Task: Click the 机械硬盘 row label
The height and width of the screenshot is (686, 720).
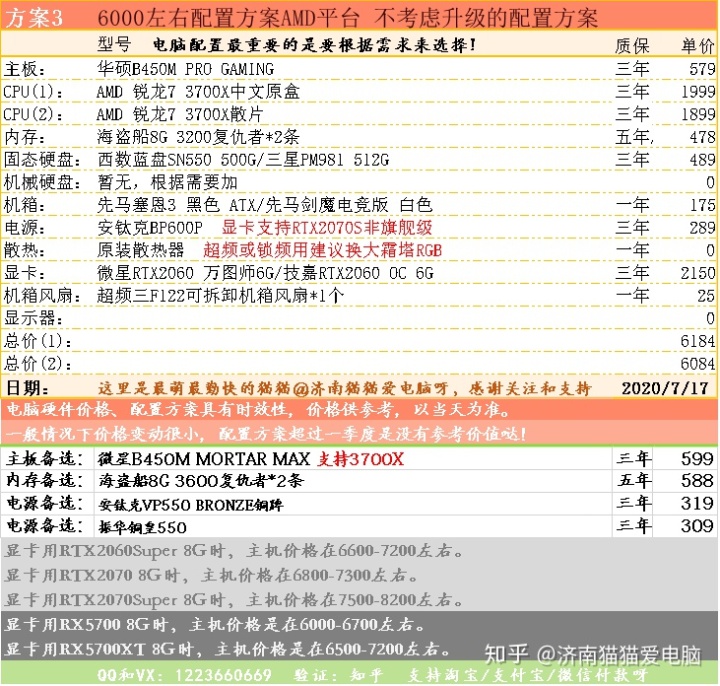Action: pos(42,182)
